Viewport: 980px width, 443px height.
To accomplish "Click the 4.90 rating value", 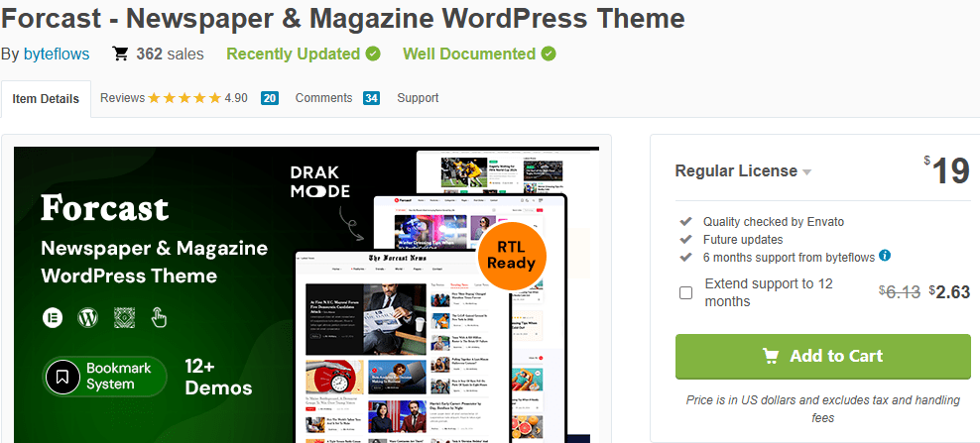I will [236, 98].
